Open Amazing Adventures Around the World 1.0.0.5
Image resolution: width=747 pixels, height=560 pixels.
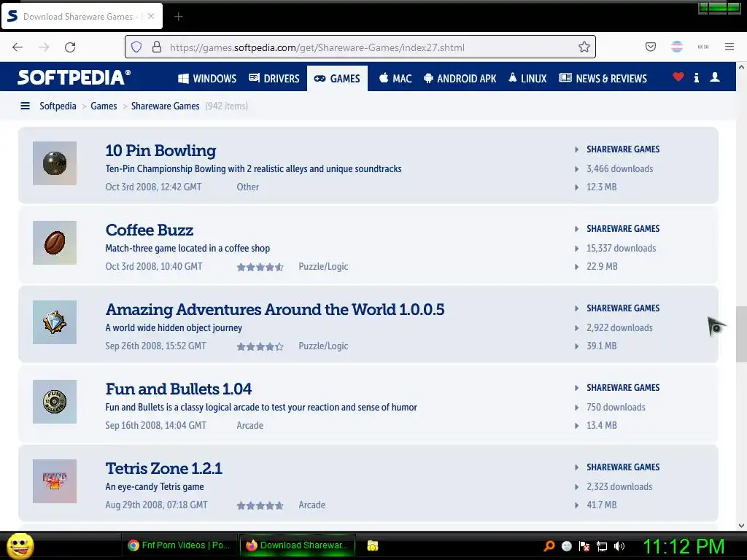pos(275,309)
